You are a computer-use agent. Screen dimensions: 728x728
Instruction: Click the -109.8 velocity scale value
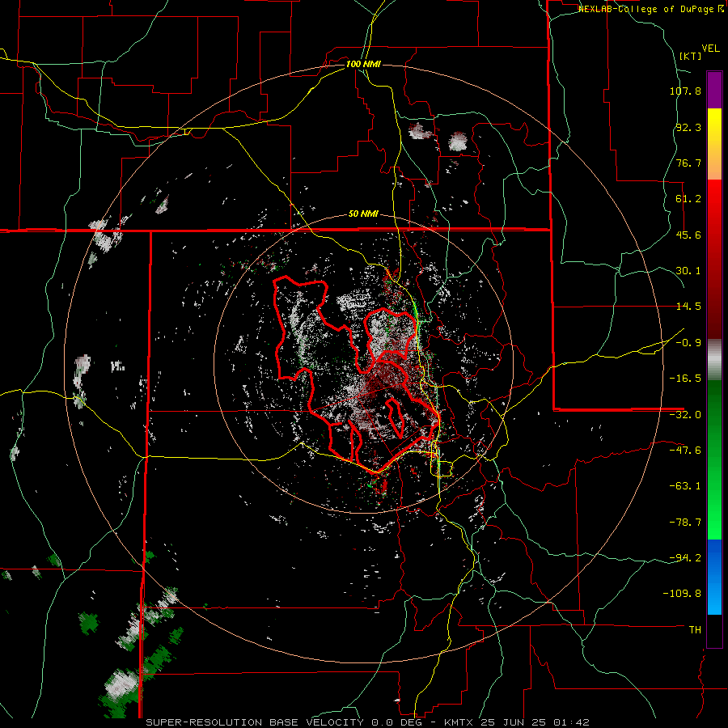point(683,594)
